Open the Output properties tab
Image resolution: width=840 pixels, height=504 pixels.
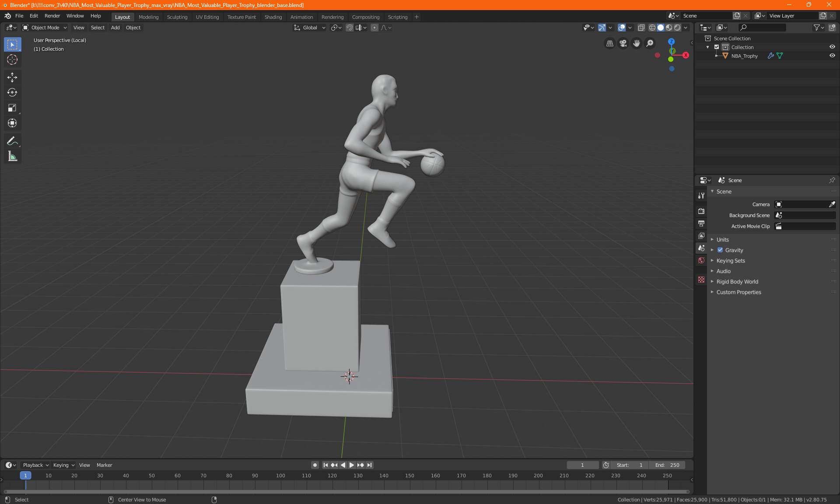(x=701, y=223)
